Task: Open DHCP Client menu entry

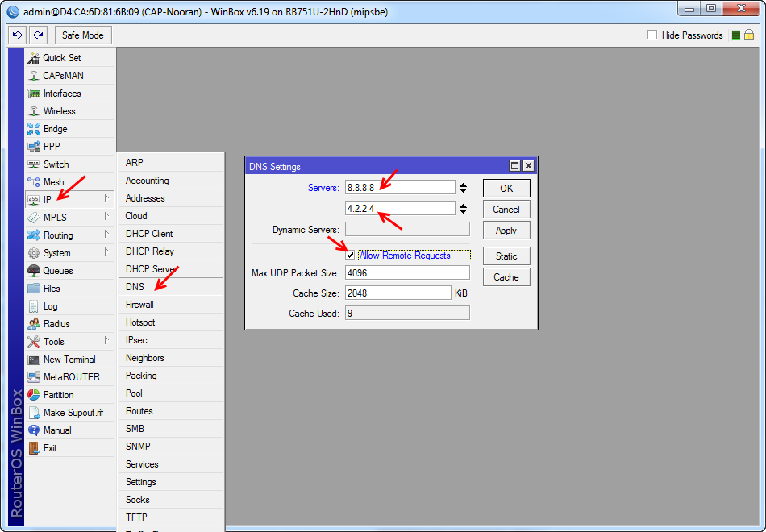Action: [x=170, y=234]
